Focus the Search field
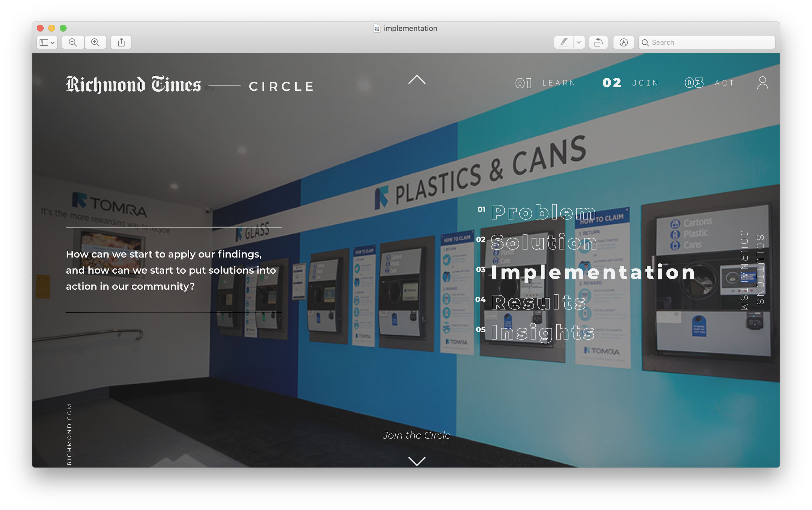 (707, 42)
